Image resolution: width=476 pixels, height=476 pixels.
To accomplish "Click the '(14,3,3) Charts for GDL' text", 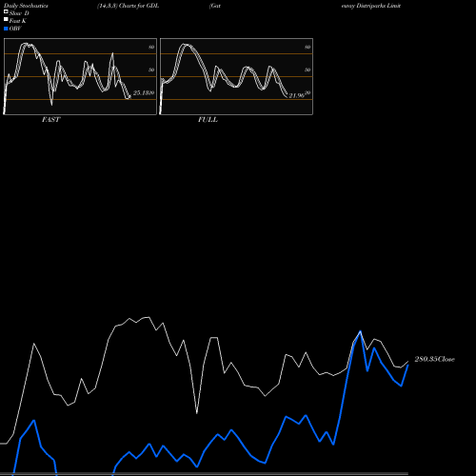I will (129, 6).
